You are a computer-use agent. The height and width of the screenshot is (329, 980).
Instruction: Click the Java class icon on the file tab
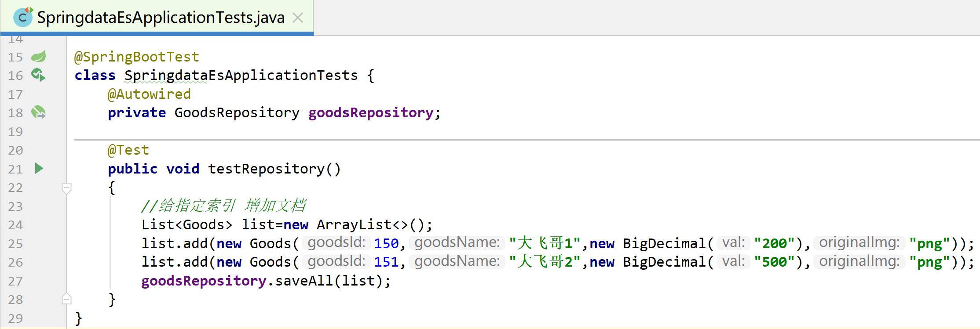coord(23,17)
